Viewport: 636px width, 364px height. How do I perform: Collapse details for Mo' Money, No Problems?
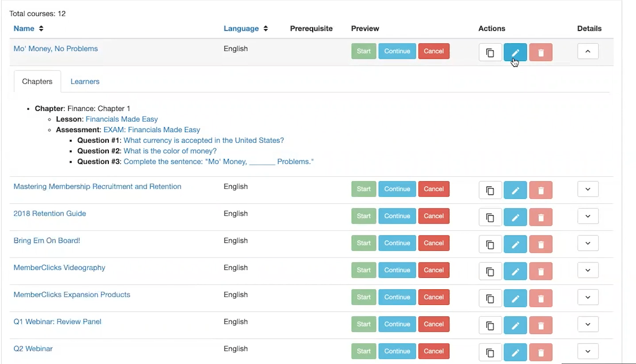tap(588, 51)
